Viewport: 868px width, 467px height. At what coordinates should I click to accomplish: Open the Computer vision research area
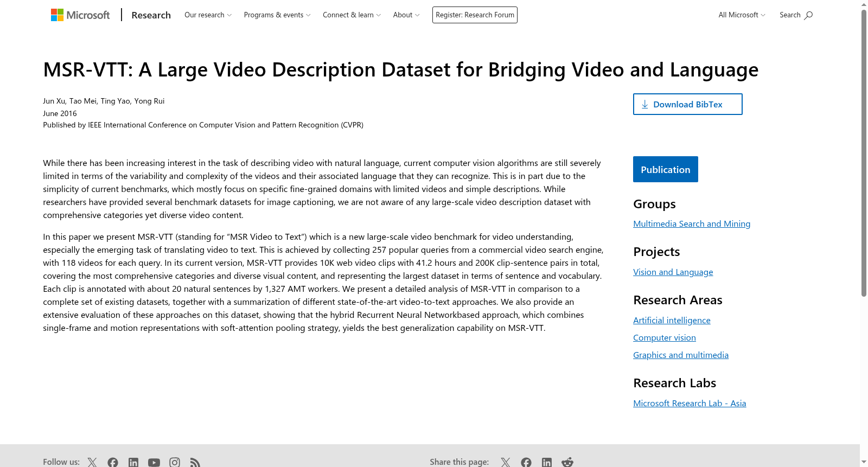click(665, 337)
